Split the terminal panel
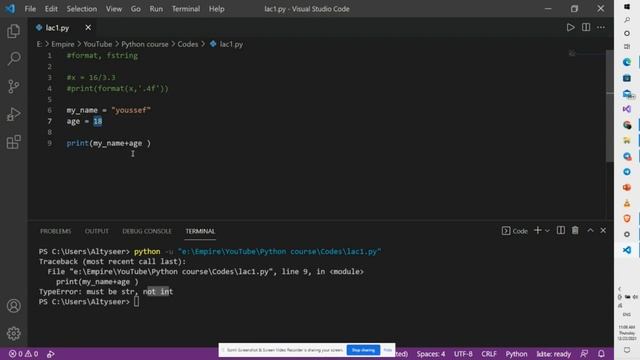 point(561,231)
